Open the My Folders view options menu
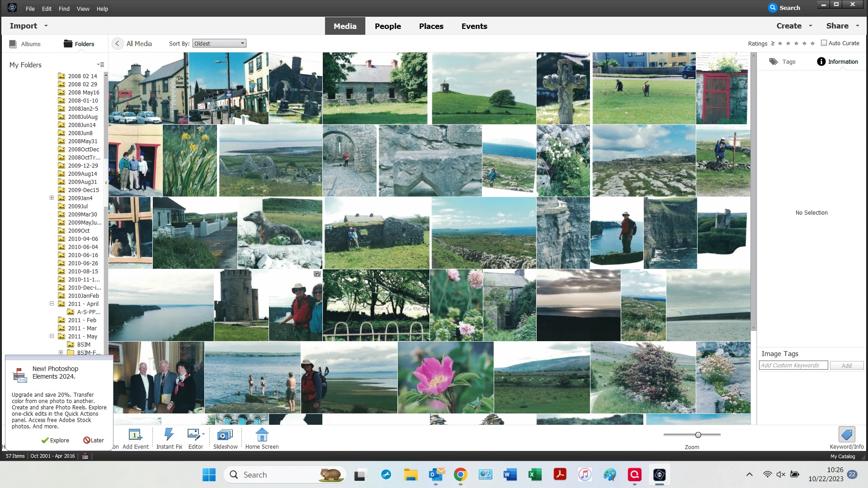Image resolution: width=868 pixels, height=488 pixels. [x=100, y=65]
